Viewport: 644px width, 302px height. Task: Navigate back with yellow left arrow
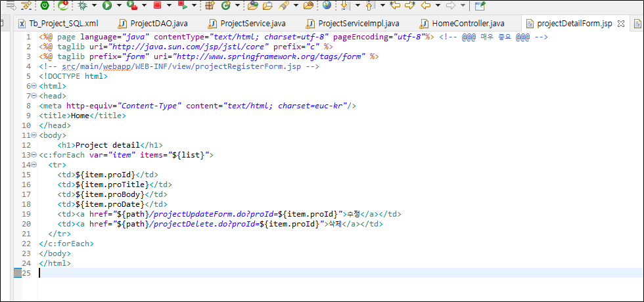(426, 5)
